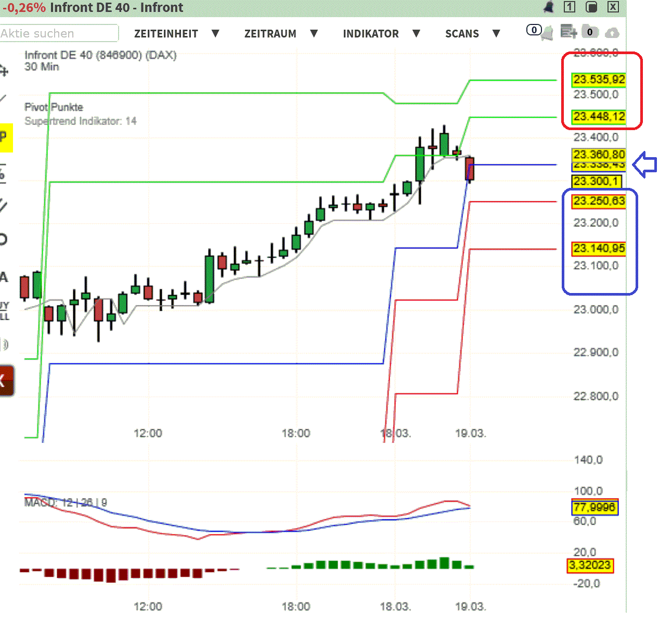The width and height of the screenshot is (672, 623).
Task: Open the SCANS menu
Action: point(462,33)
